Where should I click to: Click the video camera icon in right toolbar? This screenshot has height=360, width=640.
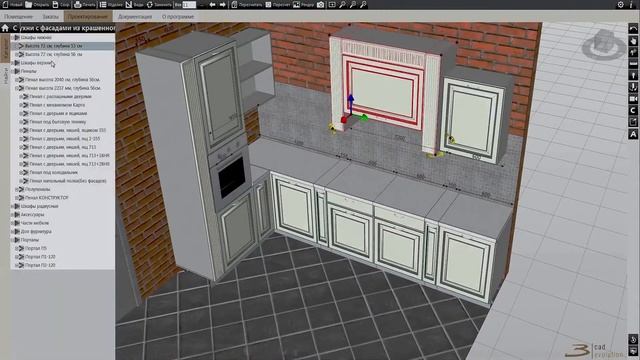pyautogui.click(x=633, y=99)
